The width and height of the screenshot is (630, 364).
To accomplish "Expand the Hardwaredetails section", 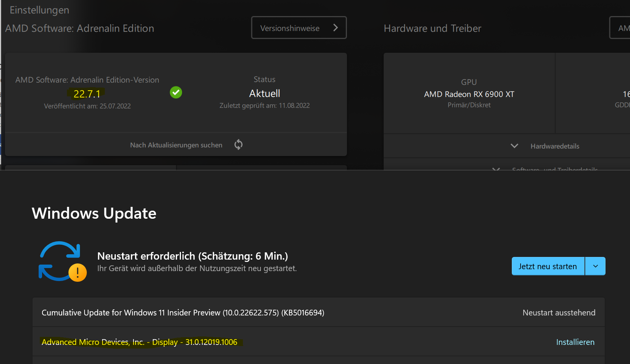I will tap(545, 146).
